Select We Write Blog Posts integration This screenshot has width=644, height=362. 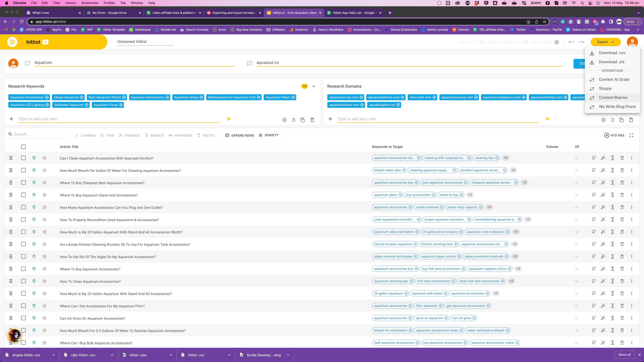612,107
